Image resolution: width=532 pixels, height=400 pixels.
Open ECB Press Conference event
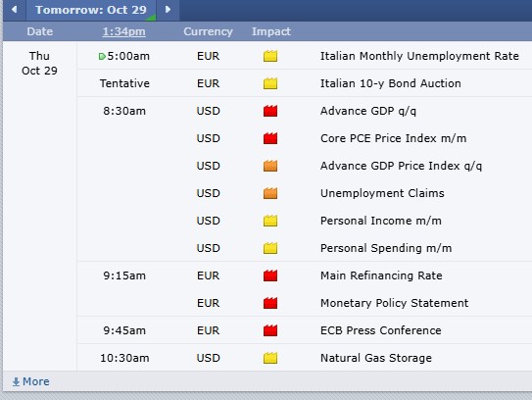coord(381,330)
